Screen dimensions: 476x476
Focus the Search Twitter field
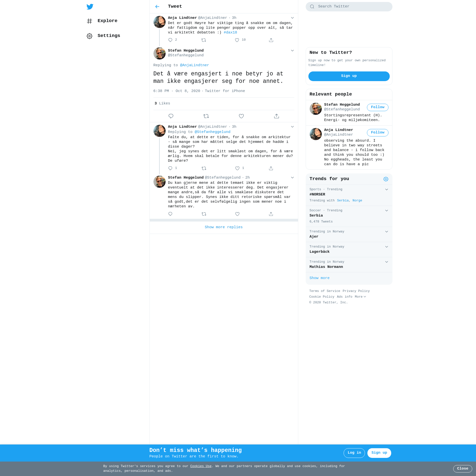coord(349,7)
